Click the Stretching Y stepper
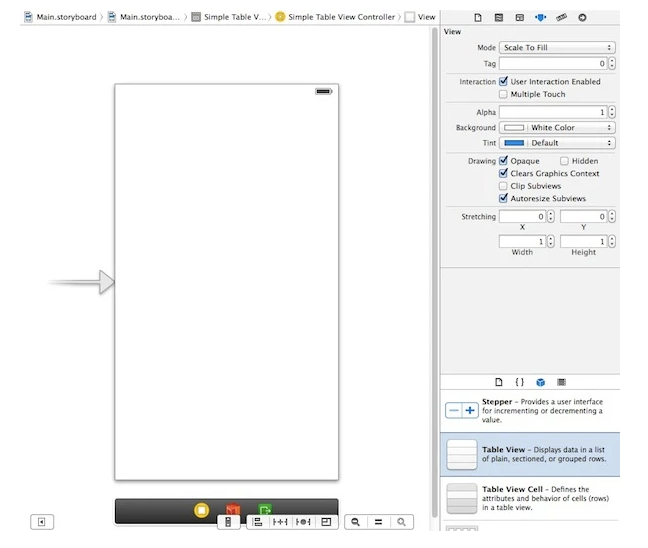Image resolution: width=648 pixels, height=548 pixels. point(612,217)
